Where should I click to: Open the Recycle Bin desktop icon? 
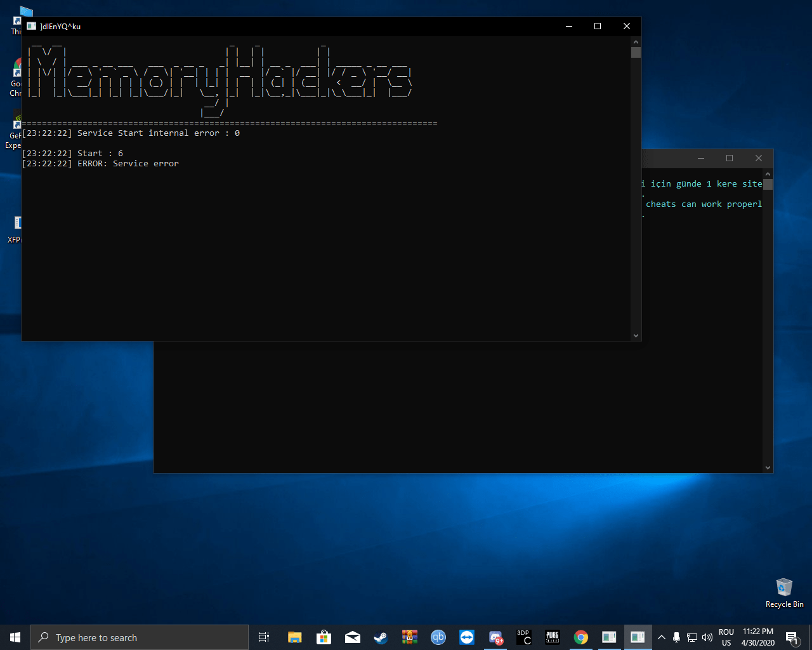click(785, 593)
